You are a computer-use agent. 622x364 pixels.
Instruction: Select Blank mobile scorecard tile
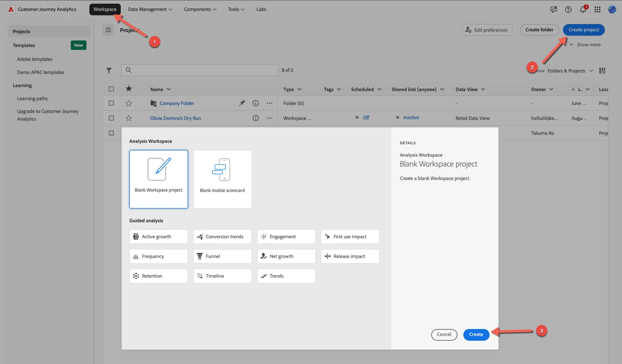(223, 179)
